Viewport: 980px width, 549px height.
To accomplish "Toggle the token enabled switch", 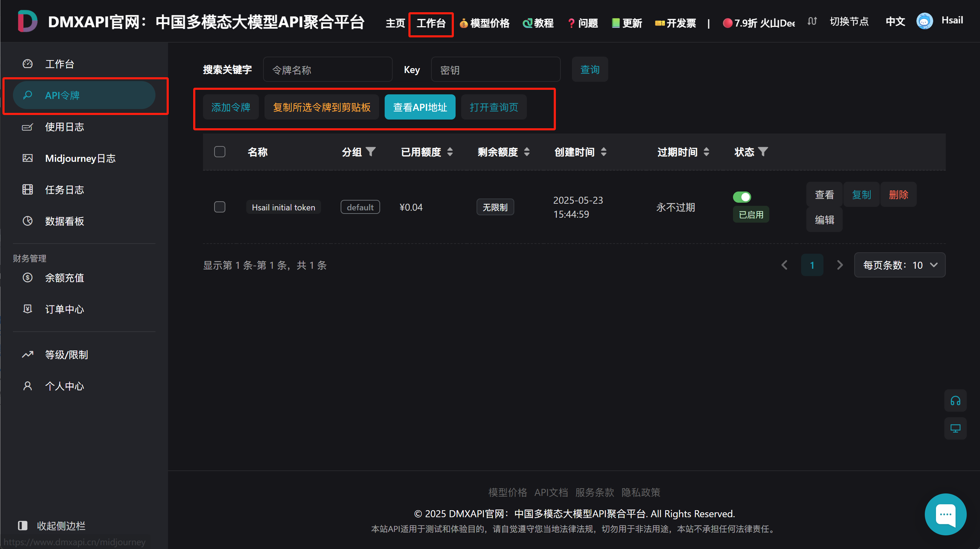I will (742, 197).
